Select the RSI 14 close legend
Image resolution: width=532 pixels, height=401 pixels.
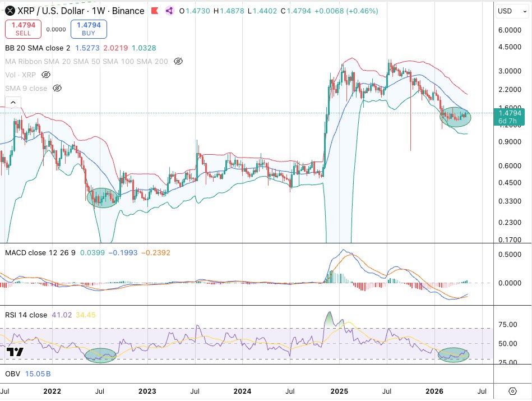(26, 315)
